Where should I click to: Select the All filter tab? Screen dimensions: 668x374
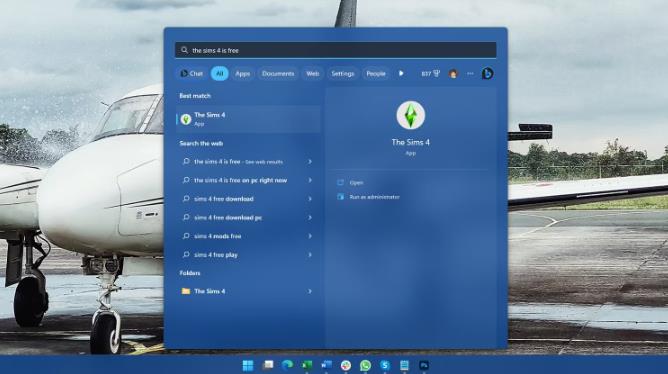click(x=219, y=74)
